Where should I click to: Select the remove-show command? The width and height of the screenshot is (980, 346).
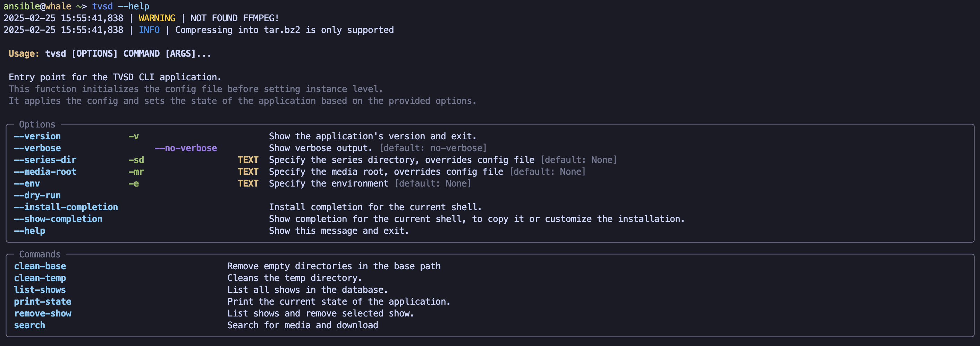click(43, 313)
